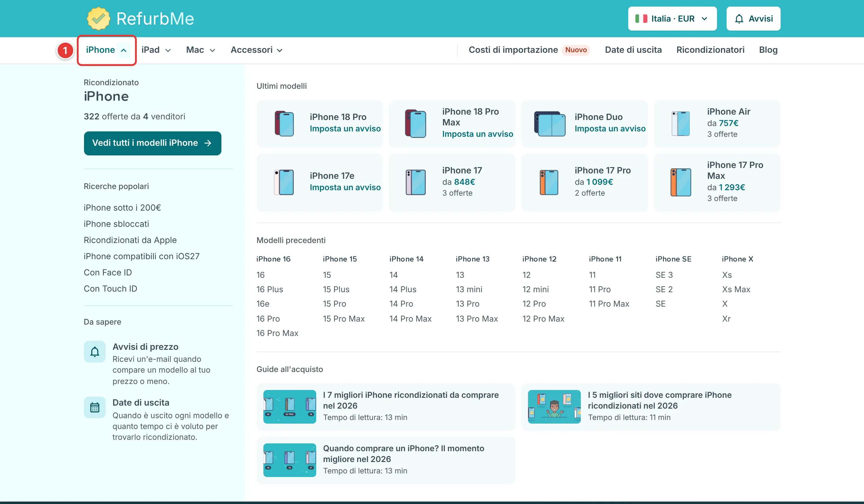
Task: Go to Date di uscita in navbar
Action: 633,50
